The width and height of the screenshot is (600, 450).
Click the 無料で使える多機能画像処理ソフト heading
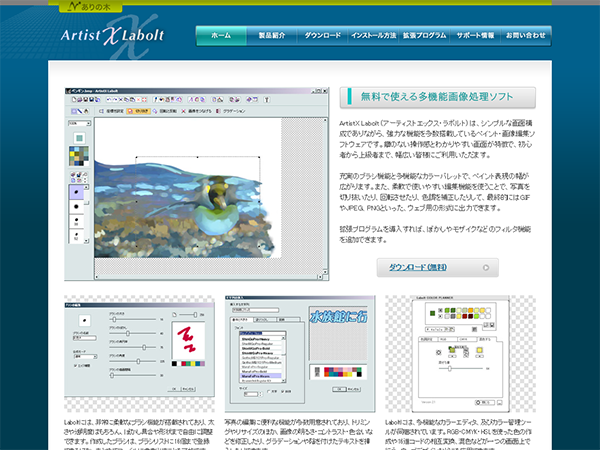coord(437,97)
